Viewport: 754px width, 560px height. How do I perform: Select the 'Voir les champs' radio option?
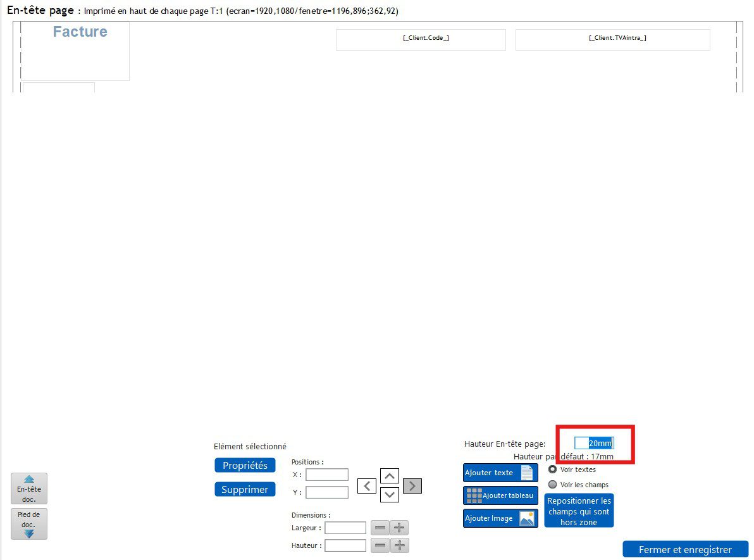pos(553,485)
